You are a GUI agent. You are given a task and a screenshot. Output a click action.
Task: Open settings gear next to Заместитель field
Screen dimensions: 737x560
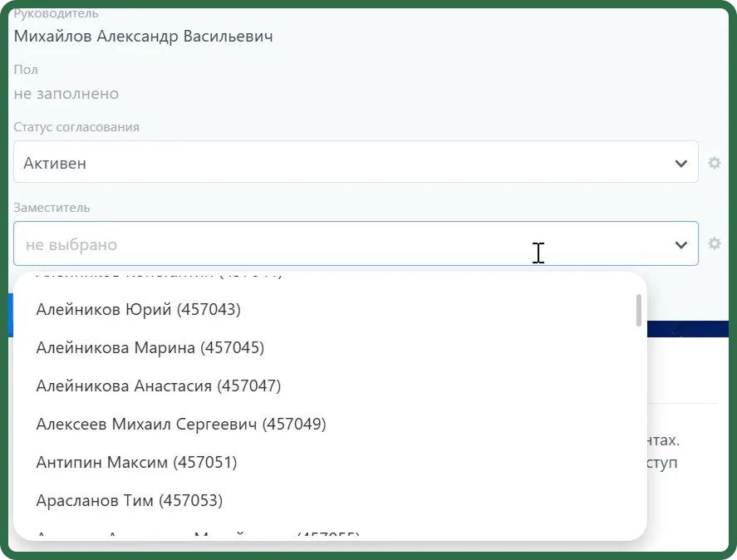pyautogui.click(x=714, y=243)
